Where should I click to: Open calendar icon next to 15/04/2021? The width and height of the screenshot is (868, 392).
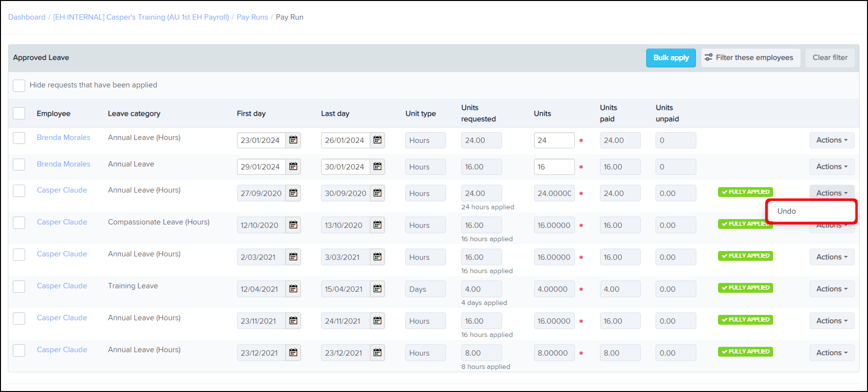click(377, 289)
